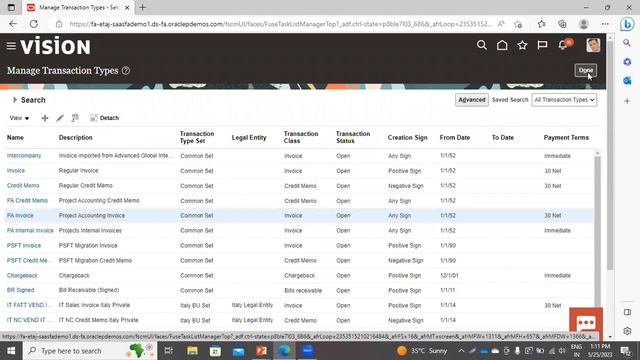
Task: Open Outlook icon in Edge sidebar
Action: tap(627, 80)
